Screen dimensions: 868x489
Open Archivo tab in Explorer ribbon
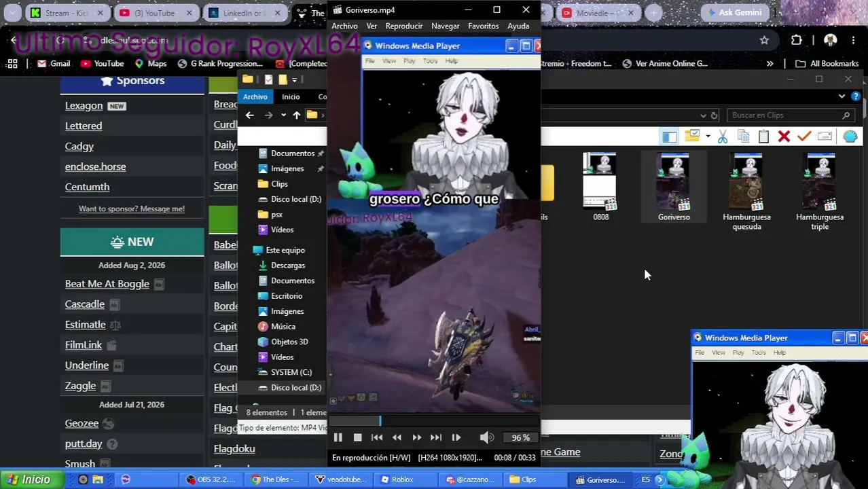255,97
